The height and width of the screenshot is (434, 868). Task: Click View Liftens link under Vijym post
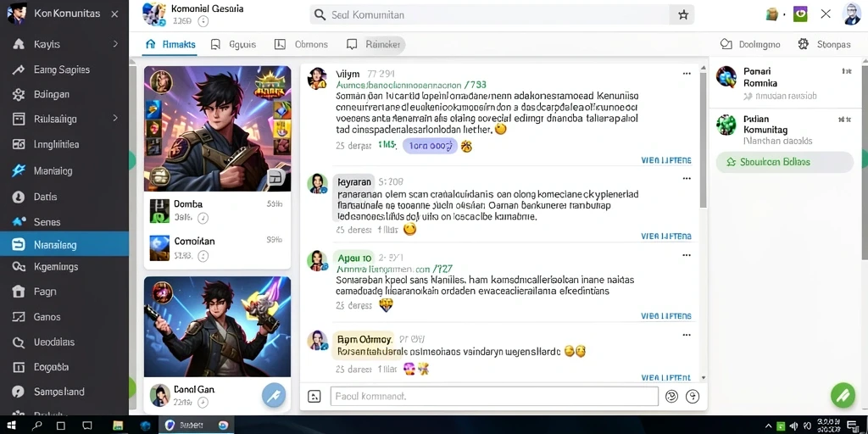pos(666,160)
